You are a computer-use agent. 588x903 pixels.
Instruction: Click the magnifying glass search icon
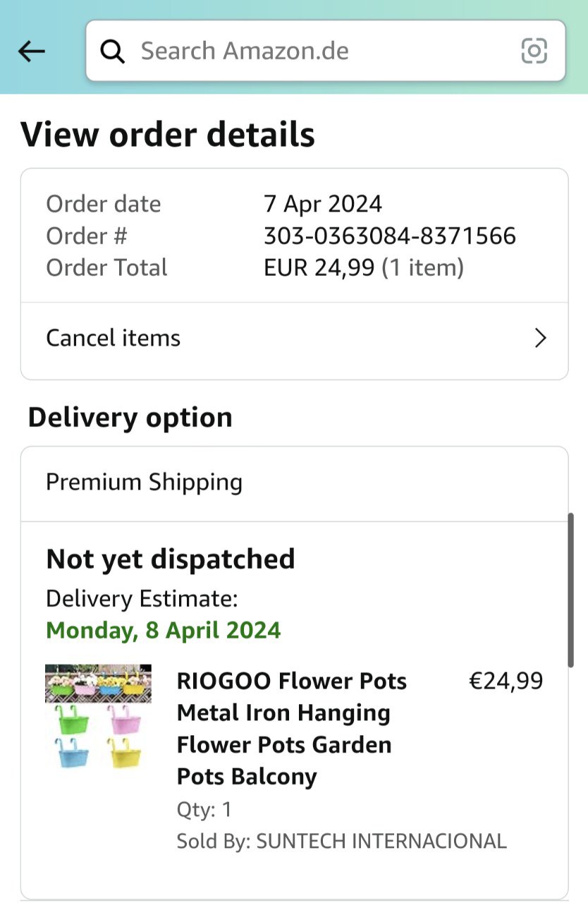112,51
